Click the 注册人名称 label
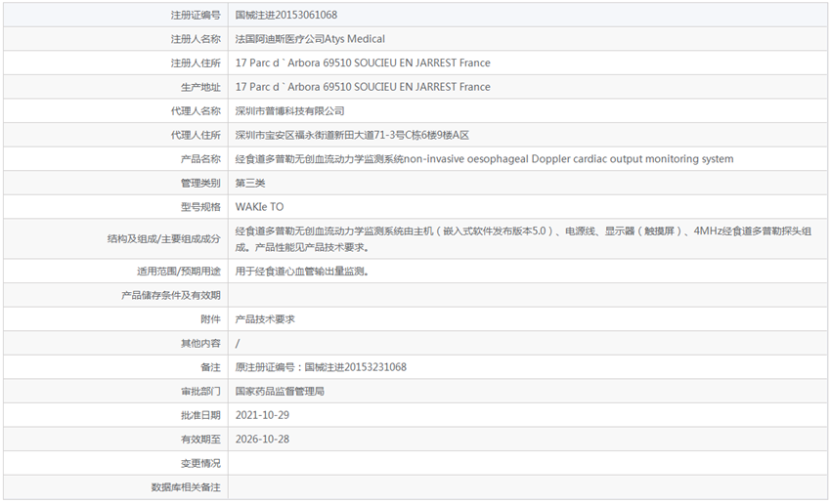The width and height of the screenshot is (831, 504). pyautogui.click(x=196, y=39)
